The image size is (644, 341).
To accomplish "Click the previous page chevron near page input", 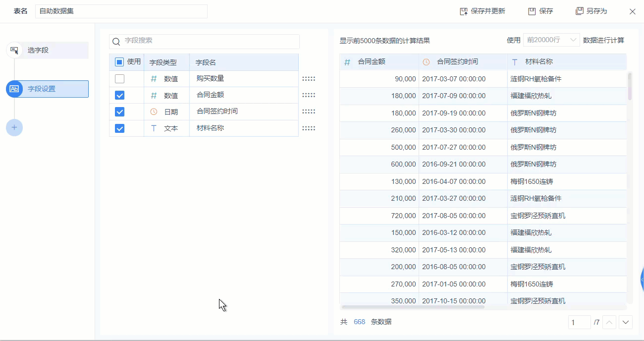I will pos(609,322).
